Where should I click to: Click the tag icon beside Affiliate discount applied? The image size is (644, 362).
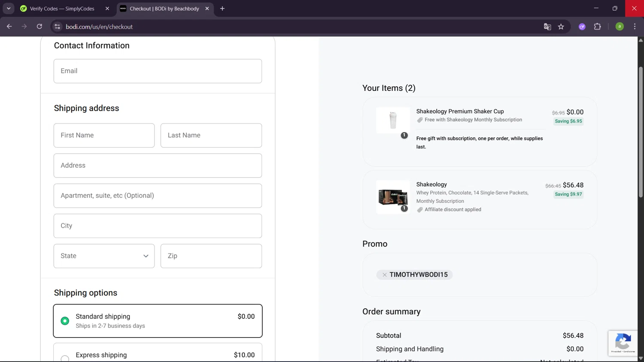[420, 210]
